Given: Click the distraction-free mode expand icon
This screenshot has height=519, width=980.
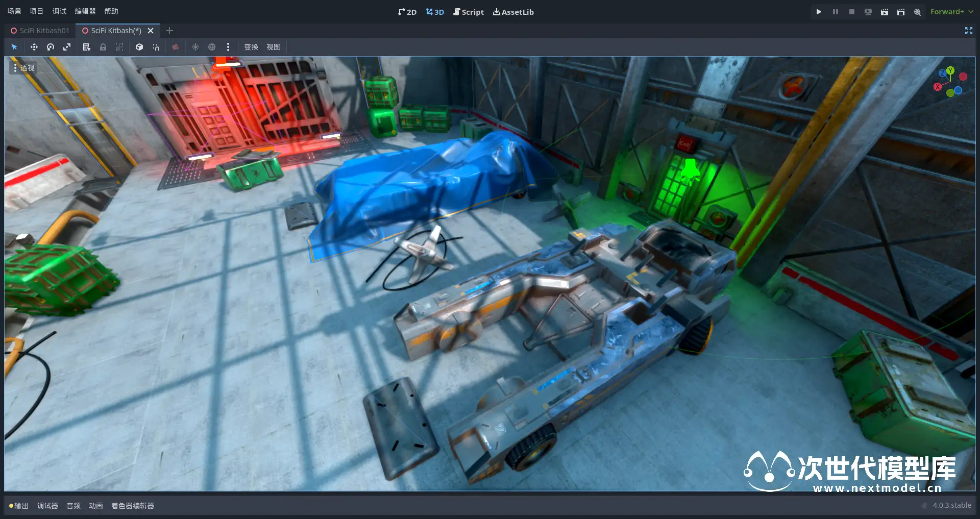Looking at the screenshot, I should pos(968,31).
